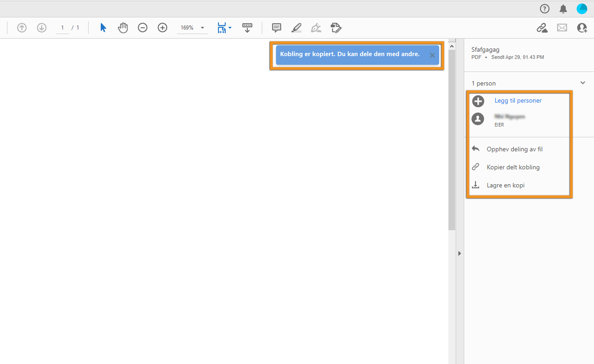Dismiss the Kobling er kopiert notification
This screenshot has height=364, width=594.
[x=432, y=55]
